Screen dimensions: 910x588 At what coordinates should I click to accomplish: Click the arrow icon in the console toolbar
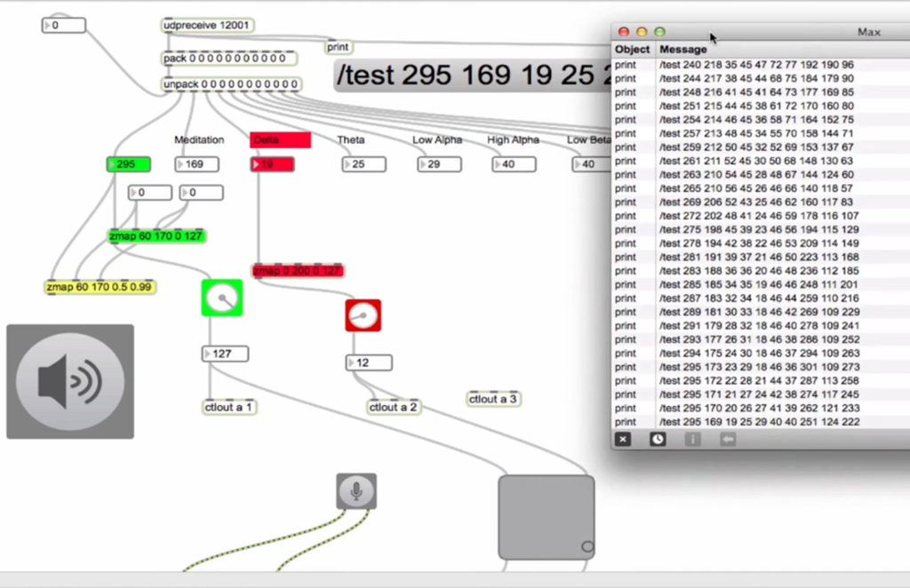[x=728, y=439]
